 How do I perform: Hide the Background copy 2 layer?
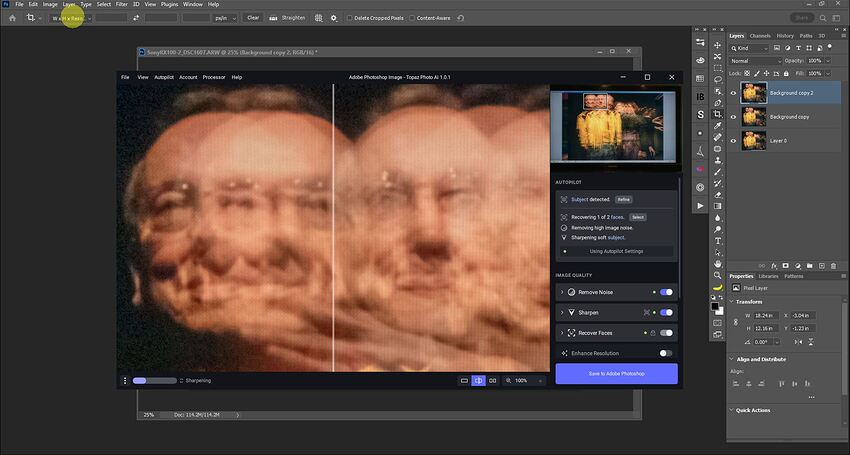click(733, 93)
